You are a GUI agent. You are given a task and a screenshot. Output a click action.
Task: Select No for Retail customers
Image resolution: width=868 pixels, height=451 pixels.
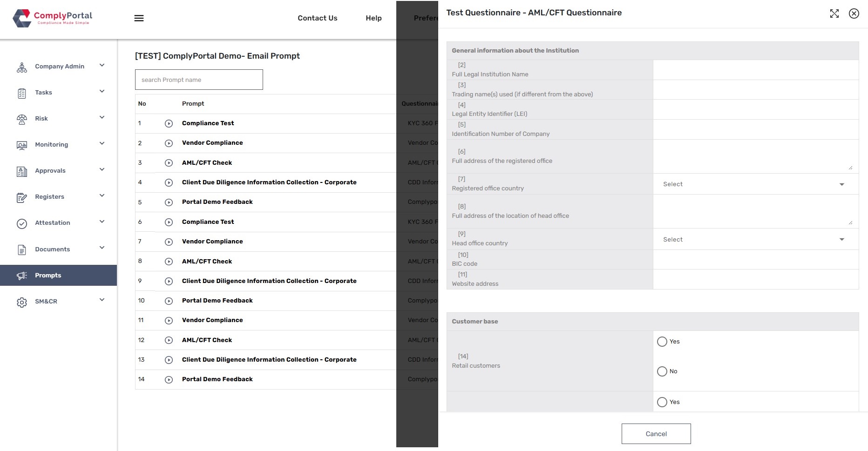tap(662, 371)
